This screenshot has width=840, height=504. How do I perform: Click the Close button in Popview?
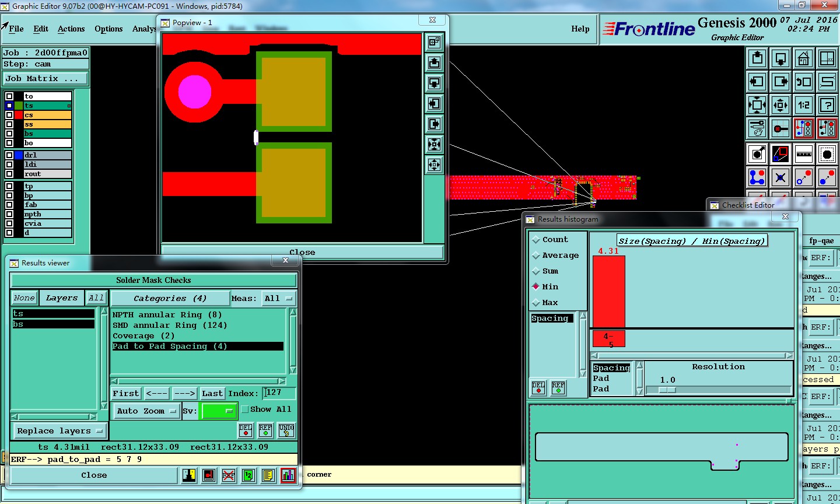pos(302,252)
